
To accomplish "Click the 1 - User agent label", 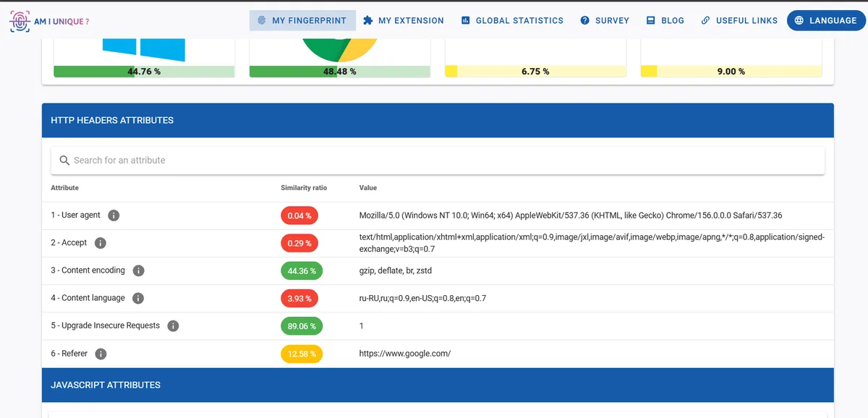I will click(x=76, y=216).
